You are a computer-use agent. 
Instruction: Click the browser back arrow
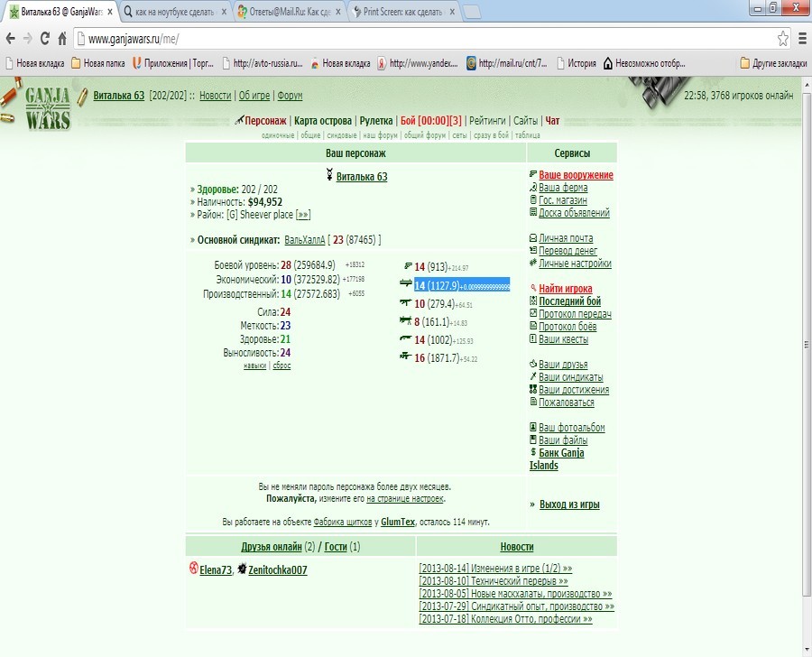pyautogui.click(x=10, y=39)
